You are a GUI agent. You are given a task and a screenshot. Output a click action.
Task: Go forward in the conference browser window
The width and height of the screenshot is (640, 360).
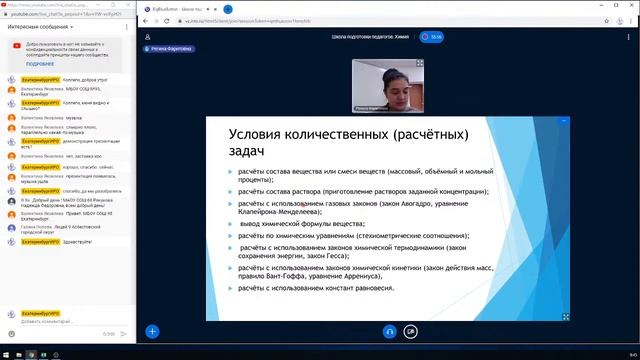(x=156, y=21)
